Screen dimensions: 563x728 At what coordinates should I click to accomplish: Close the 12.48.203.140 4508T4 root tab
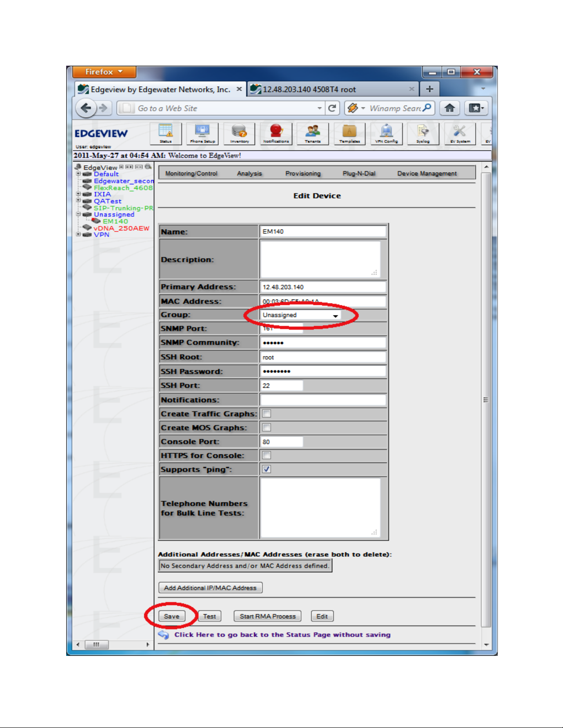[x=411, y=89]
